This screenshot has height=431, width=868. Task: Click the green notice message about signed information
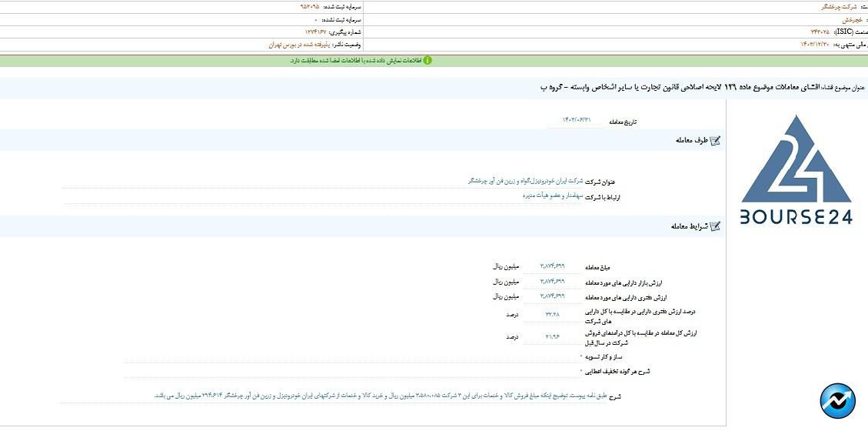pyautogui.click(x=355, y=60)
